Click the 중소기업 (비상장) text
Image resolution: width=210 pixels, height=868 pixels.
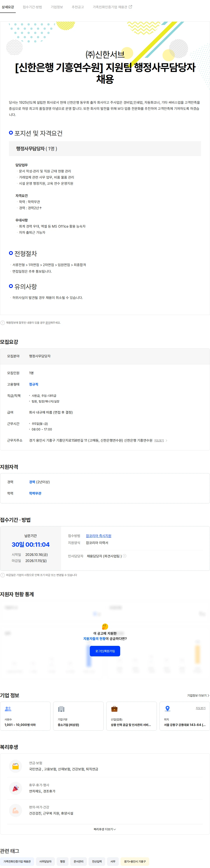coord(68,724)
